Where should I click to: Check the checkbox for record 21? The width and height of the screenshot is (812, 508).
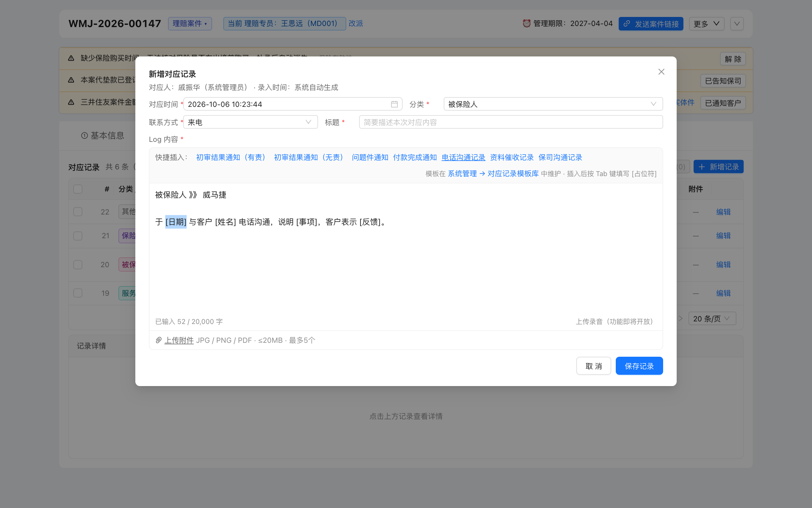coord(78,236)
